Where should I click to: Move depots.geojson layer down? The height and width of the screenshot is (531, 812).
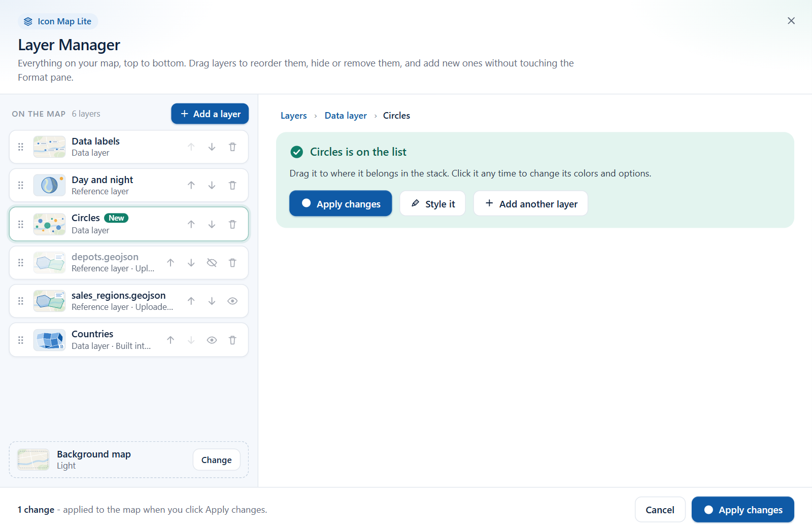pyautogui.click(x=191, y=263)
